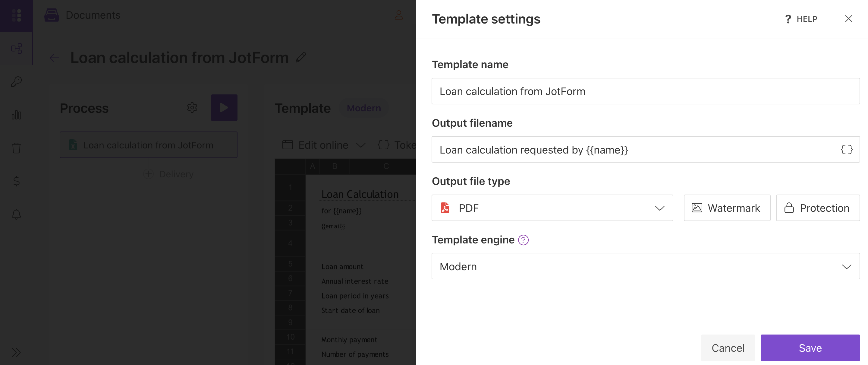Screen dimensions: 868x365
Task: Show Template engine help tooltip
Action: pos(523,240)
